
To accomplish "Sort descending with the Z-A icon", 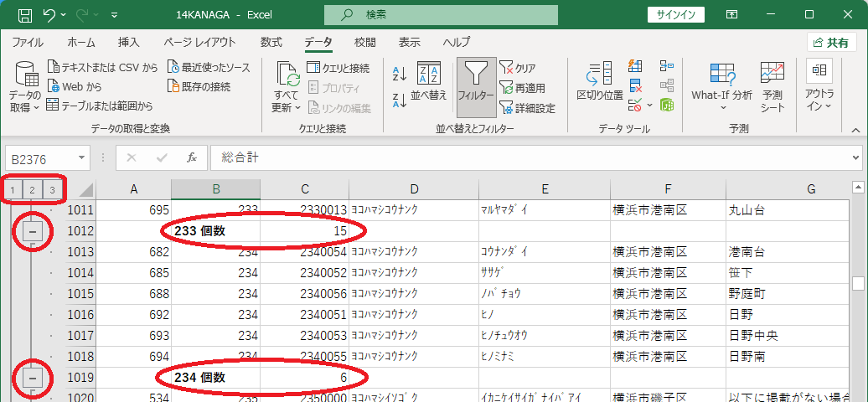I will [400, 100].
